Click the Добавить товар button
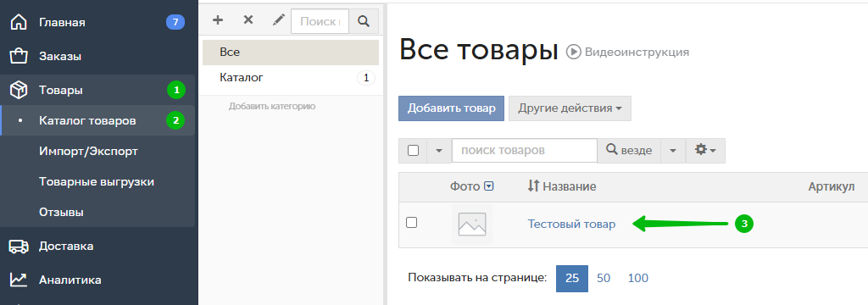The image size is (868, 305). (451, 108)
